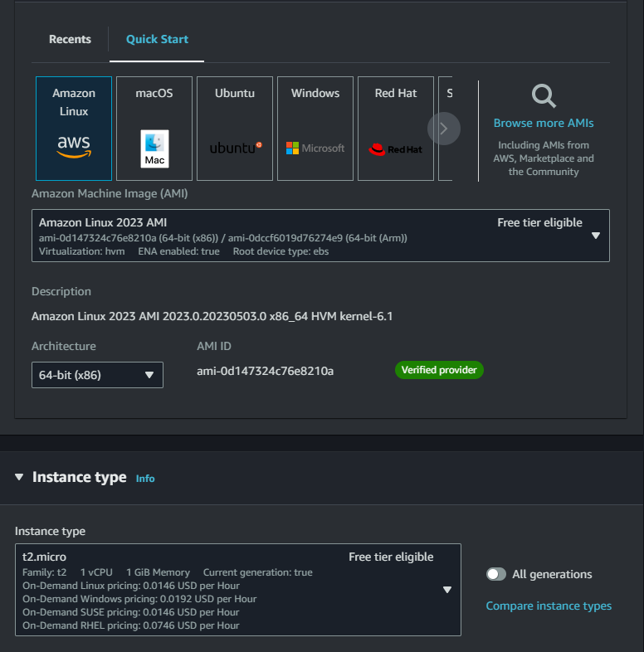The image size is (644, 652).
Task: Click Family: t2 text
Action: coord(45,572)
